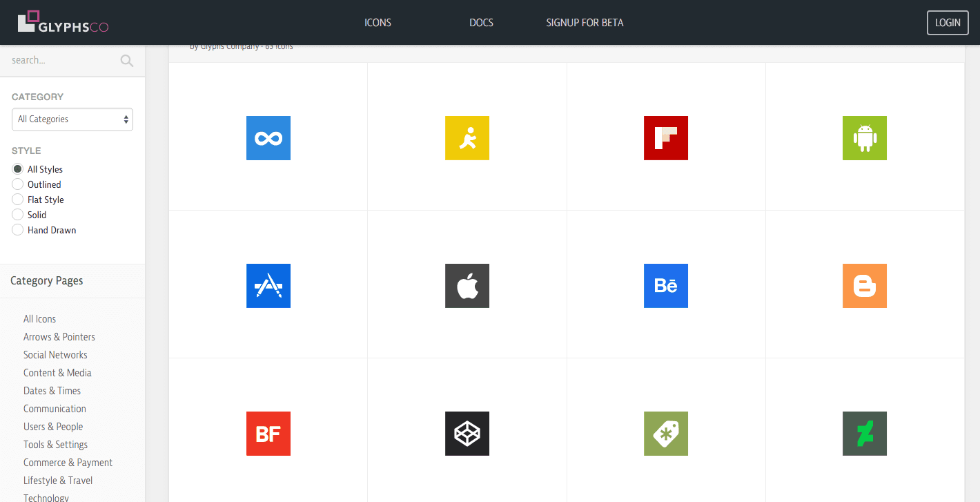Select the All Styles radio button

click(18, 169)
